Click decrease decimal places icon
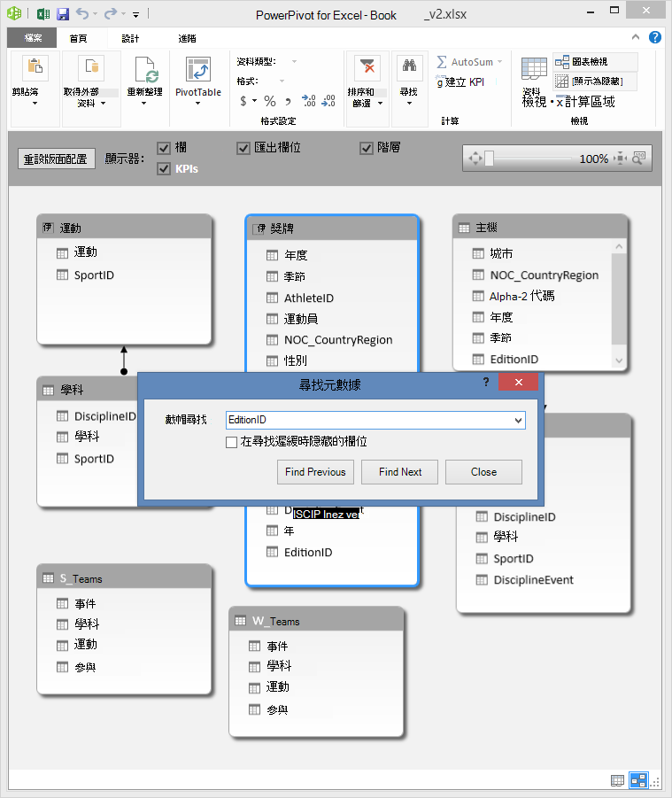 [x=328, y=101]
